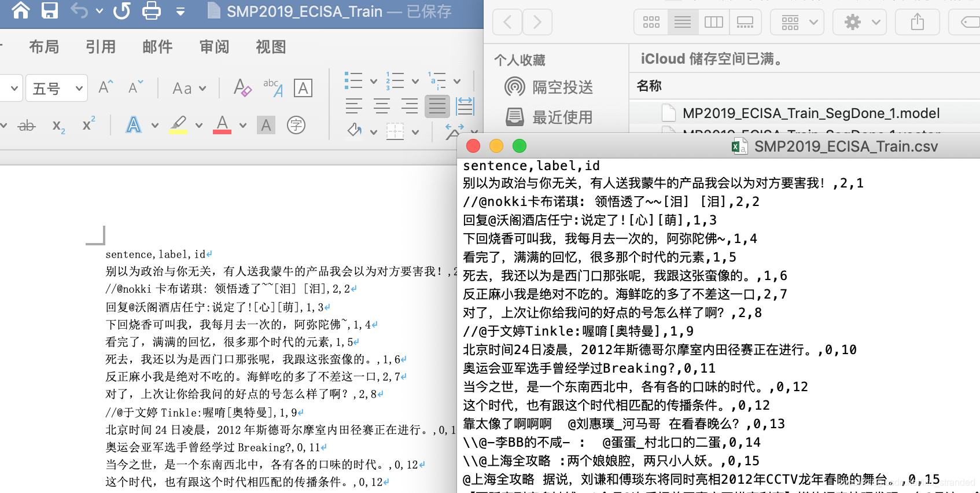The height and width of the screenshot is (493, 980).
Task: Center align the paragraph text
Action: pyautogui.click(x=381, y=106)
